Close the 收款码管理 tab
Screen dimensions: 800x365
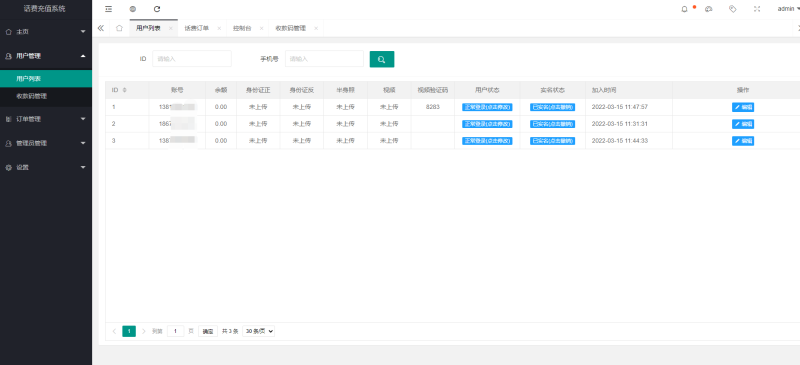(x=316, y=29)
